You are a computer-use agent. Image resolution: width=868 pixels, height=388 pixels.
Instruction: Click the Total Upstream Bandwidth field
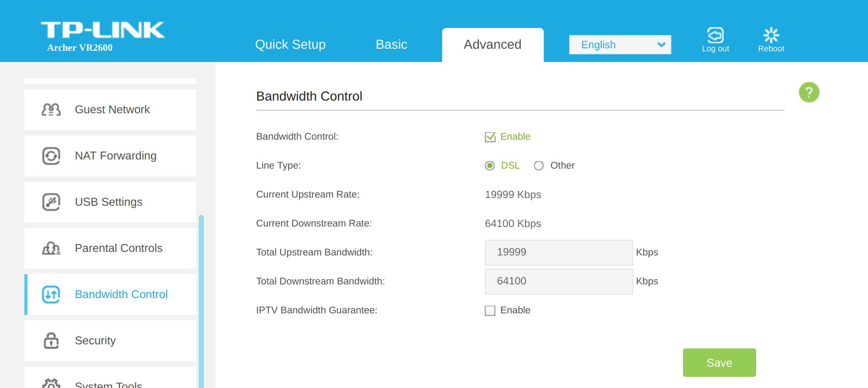(x=559, y=252)
